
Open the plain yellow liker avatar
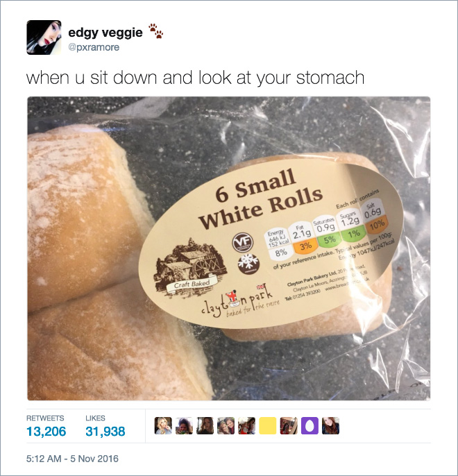(268, 425)
